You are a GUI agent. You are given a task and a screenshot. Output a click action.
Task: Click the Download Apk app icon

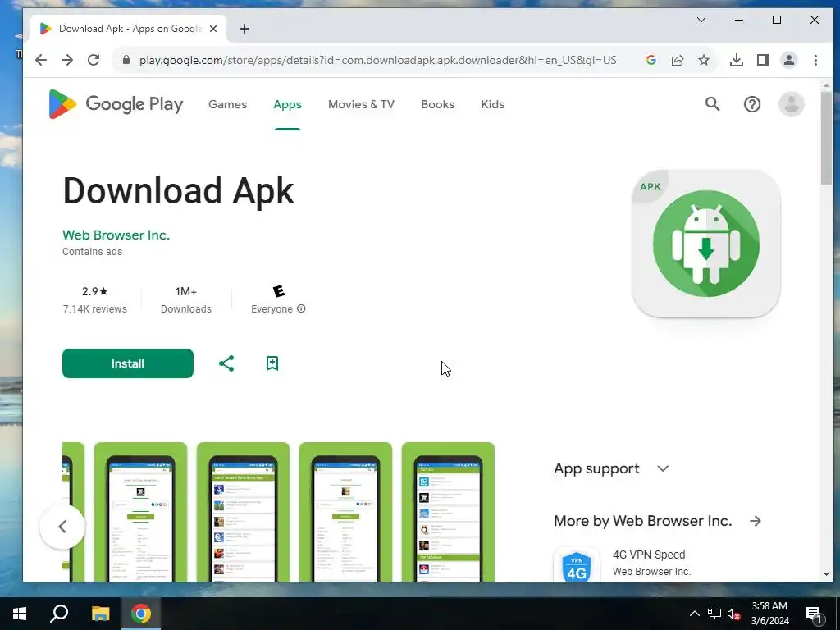(x=705, y=244)
